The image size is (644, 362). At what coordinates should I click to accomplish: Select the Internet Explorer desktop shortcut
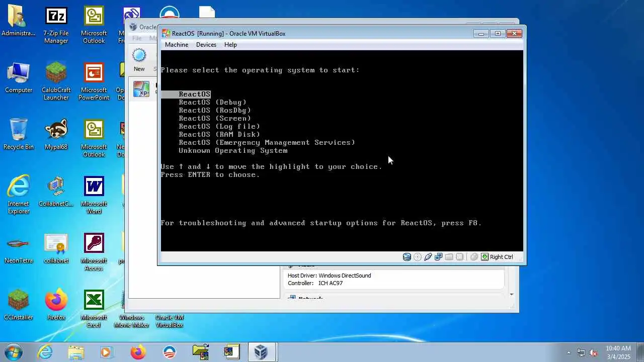(x=19, y=195)
